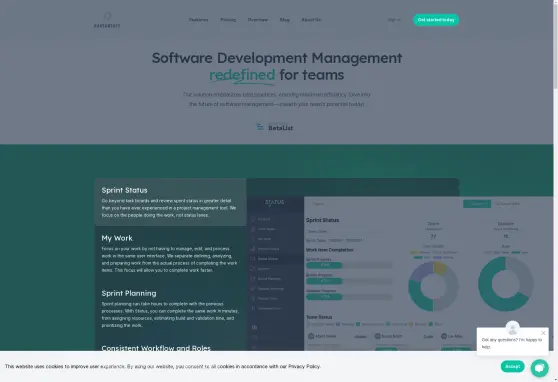Click the Get started today button

pyautogui.click(x=436, y=20)
